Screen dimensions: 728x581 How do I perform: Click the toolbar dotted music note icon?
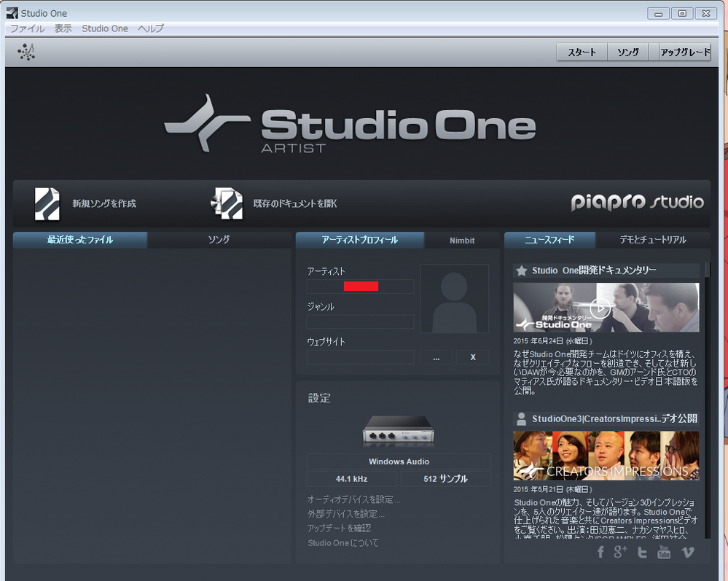point(26,52)
